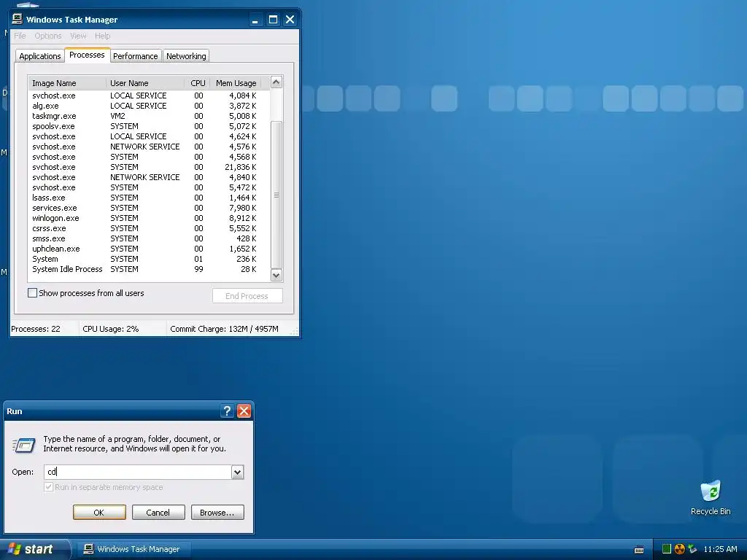Check Show processes from all users

[32, 293]
